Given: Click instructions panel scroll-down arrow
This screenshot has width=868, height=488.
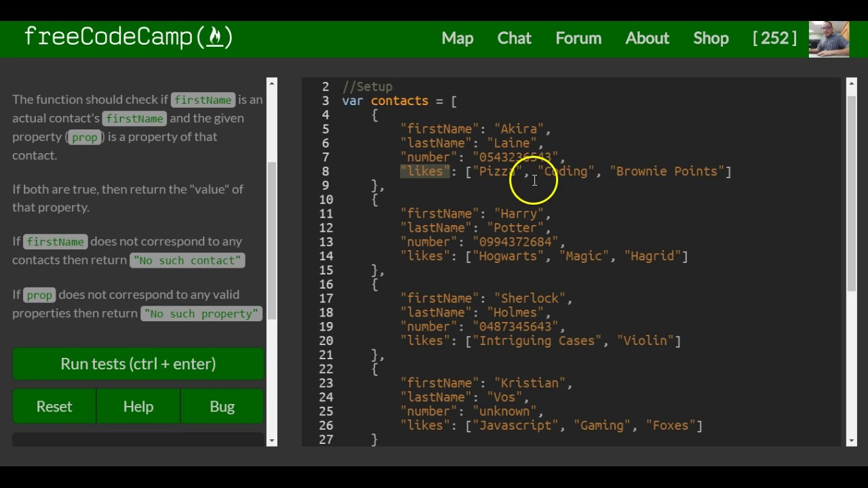Looking at the screenshot, I should tap(272, 441).
